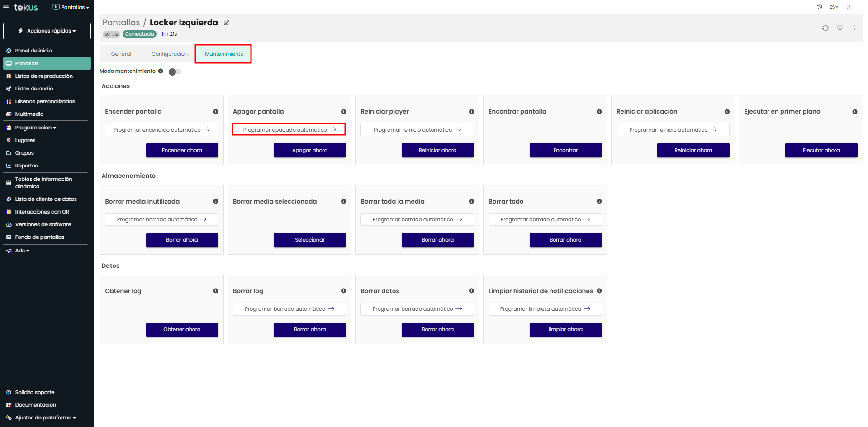Viewport: 868px width, 427px height.
Task: Click the edit pencil icon beside Locker Izquierda
Action: (x=227, y=23)
